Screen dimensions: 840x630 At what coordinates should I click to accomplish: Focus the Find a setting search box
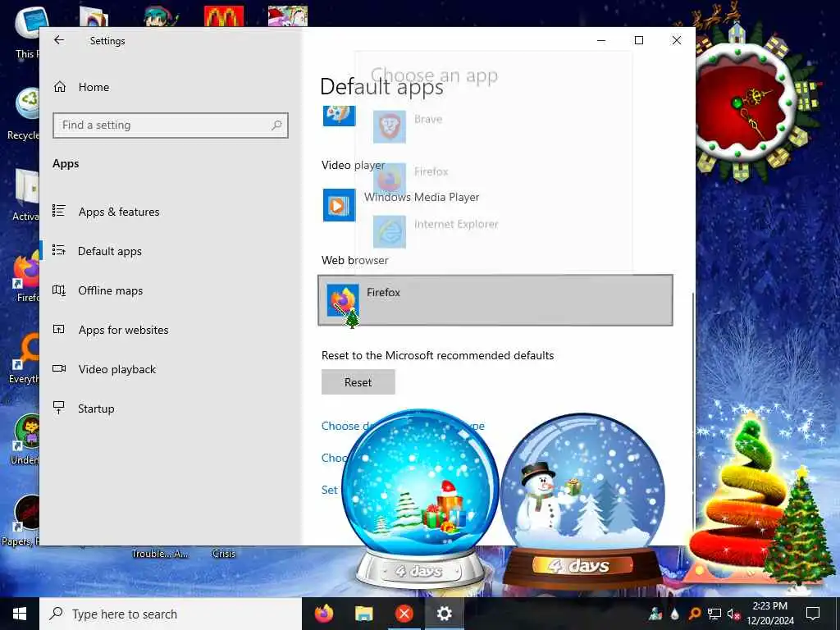pyautogui.click(x=171, y=126)
